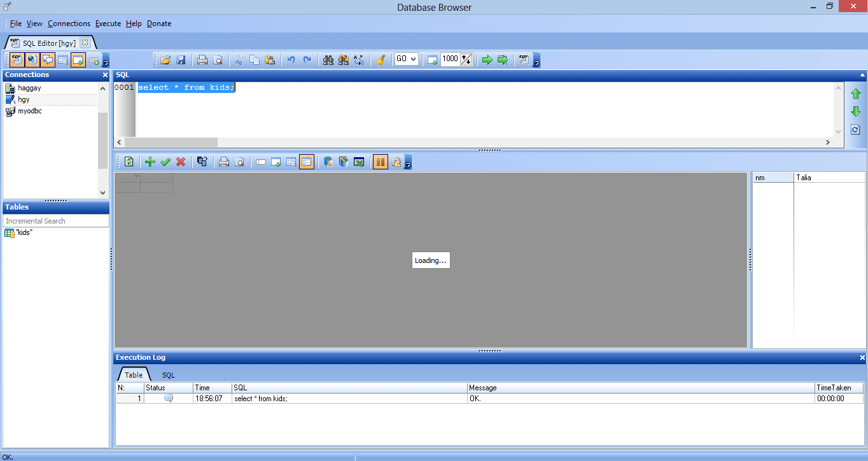
Task: Expand the left toolbar overflow options
Action: (106, 60)
